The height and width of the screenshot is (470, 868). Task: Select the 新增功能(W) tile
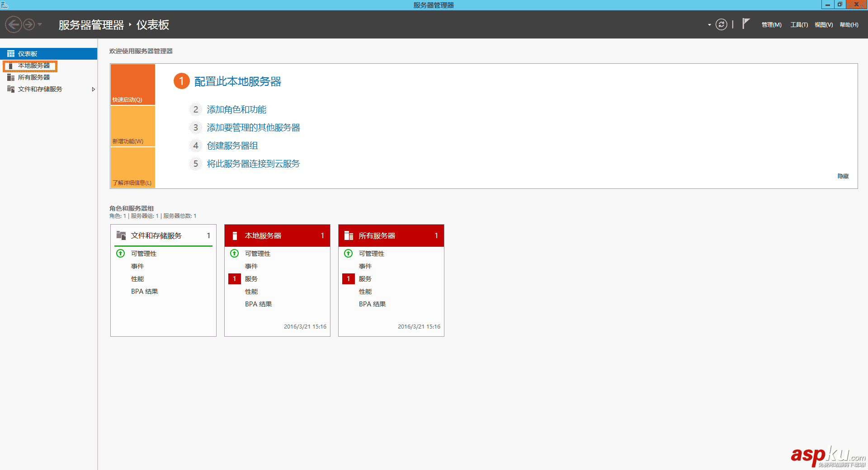[x=133, y=126]
